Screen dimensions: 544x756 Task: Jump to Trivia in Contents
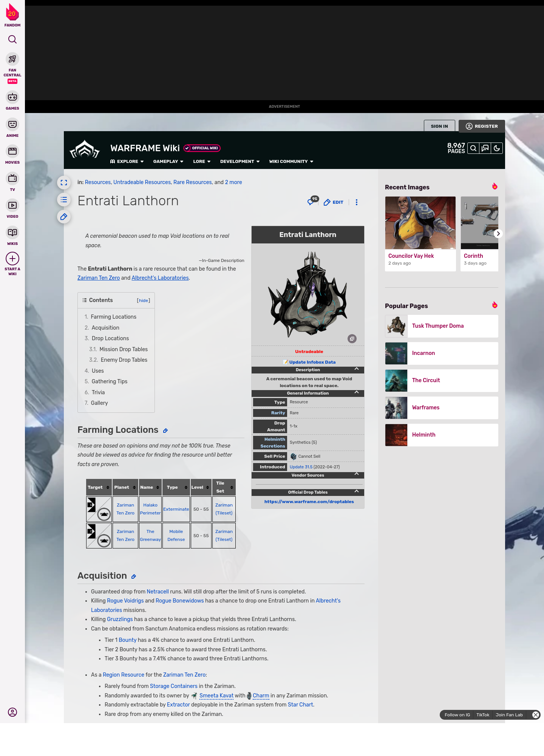point(98,392)
